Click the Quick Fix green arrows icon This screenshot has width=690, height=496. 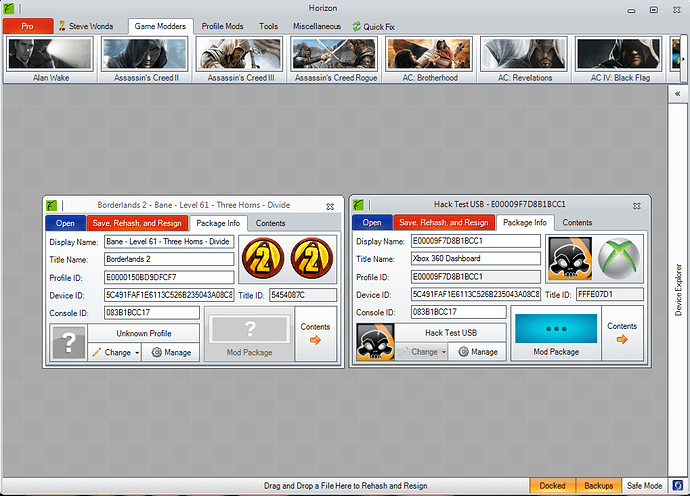tap(357, 25)
